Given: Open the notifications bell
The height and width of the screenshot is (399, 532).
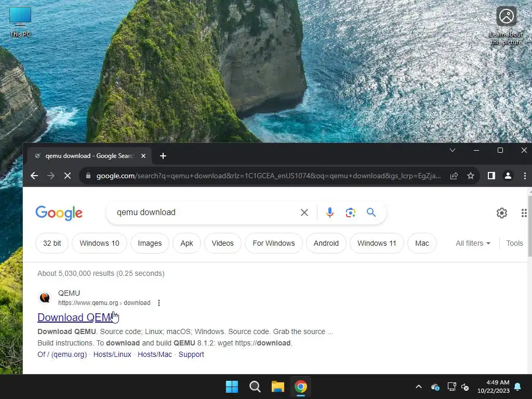Looking at the screenshot, I should [x=518, y=387].
